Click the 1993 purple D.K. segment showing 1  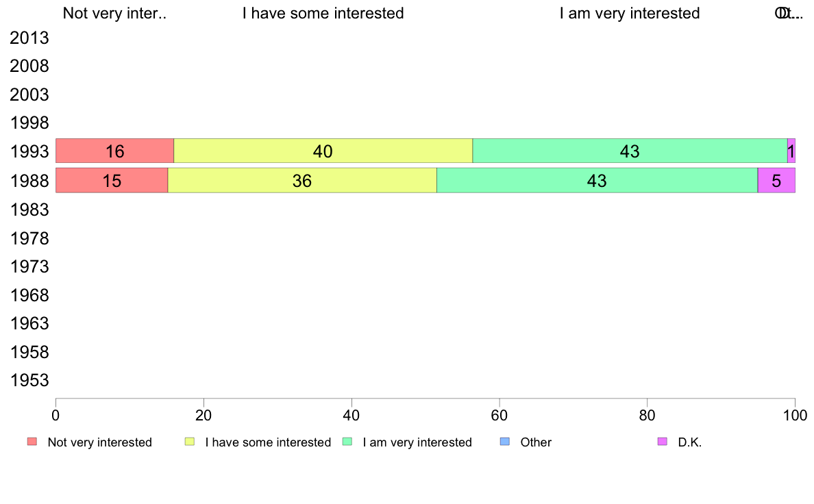coord(791,151)
